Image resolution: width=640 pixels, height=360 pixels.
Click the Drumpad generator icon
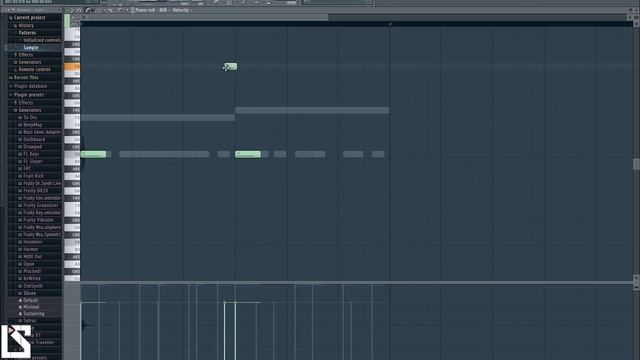[x=20, y=147]
